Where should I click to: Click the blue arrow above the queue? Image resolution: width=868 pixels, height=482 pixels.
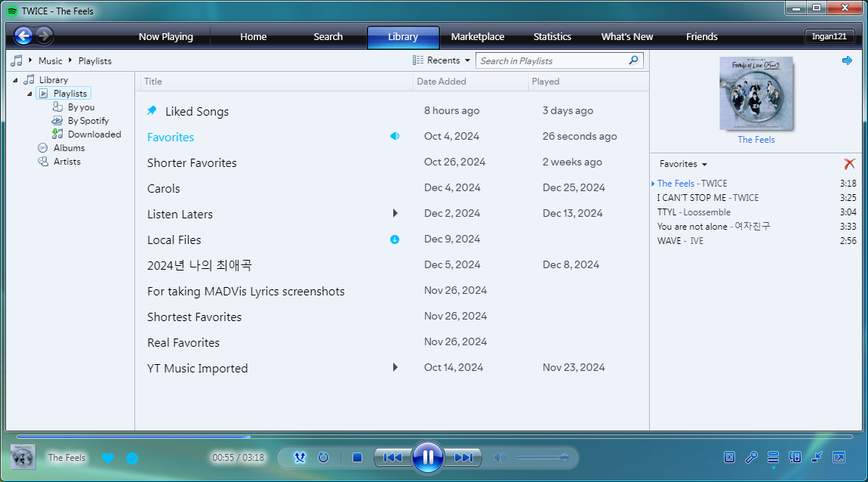click(847, 60)
